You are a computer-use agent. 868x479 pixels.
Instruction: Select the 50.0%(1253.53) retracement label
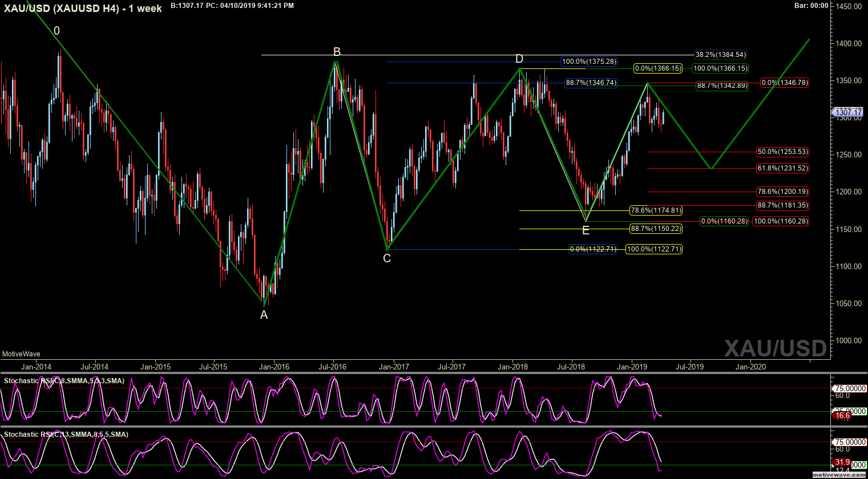(782, 152)
